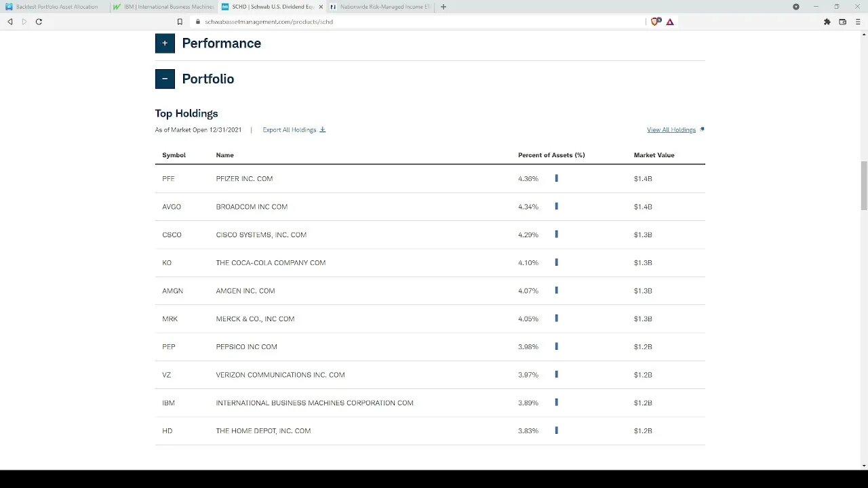Click the Brave Rewards triangle icon
868x488 pixels.
coord(670,22)
